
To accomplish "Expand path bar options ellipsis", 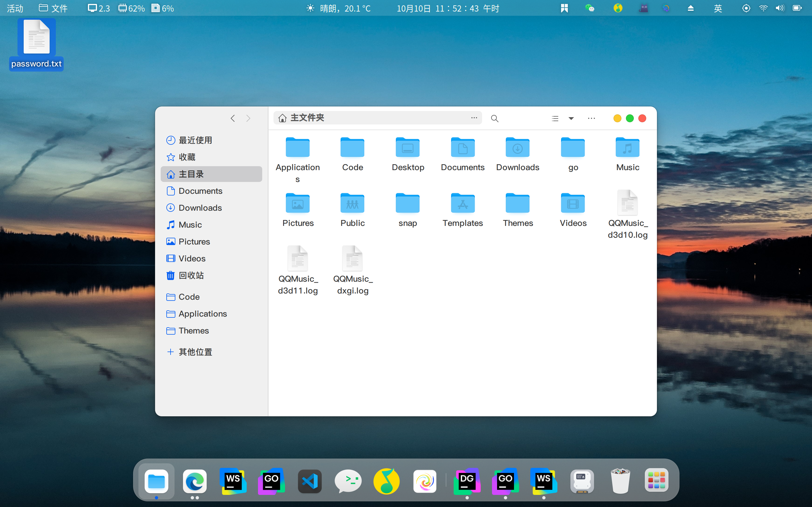I will [x=474, y=118].
